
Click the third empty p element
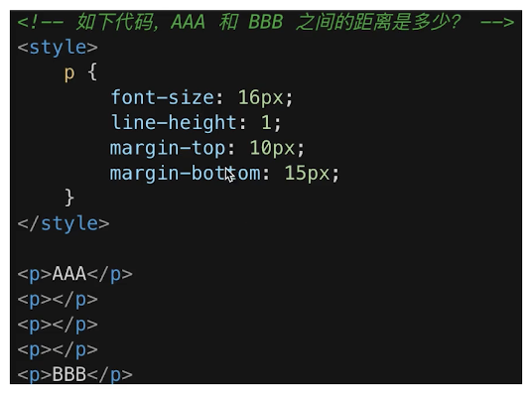(x=58, y=349)
